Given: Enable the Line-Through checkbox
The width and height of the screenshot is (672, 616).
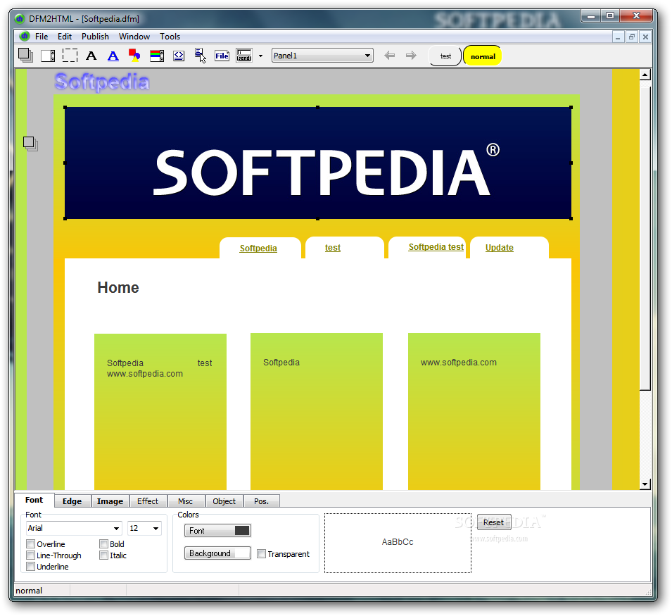Looking at the screenshot, I should (30, 555).
